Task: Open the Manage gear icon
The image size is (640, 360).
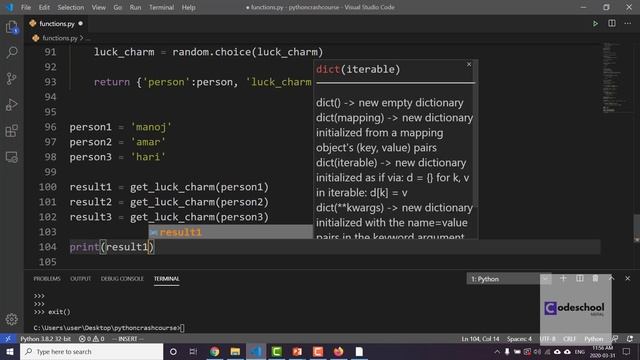Action: (x=12, y=319)
